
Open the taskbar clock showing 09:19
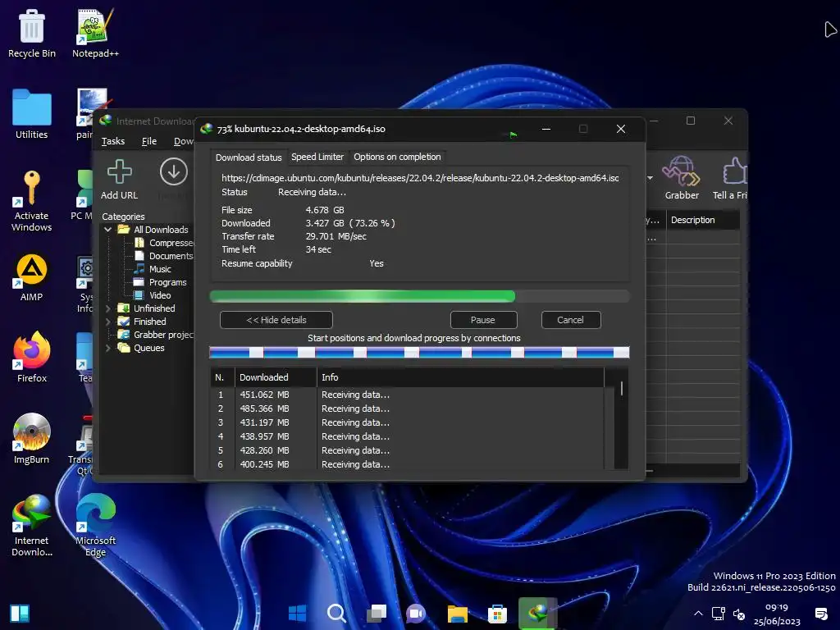777,614
